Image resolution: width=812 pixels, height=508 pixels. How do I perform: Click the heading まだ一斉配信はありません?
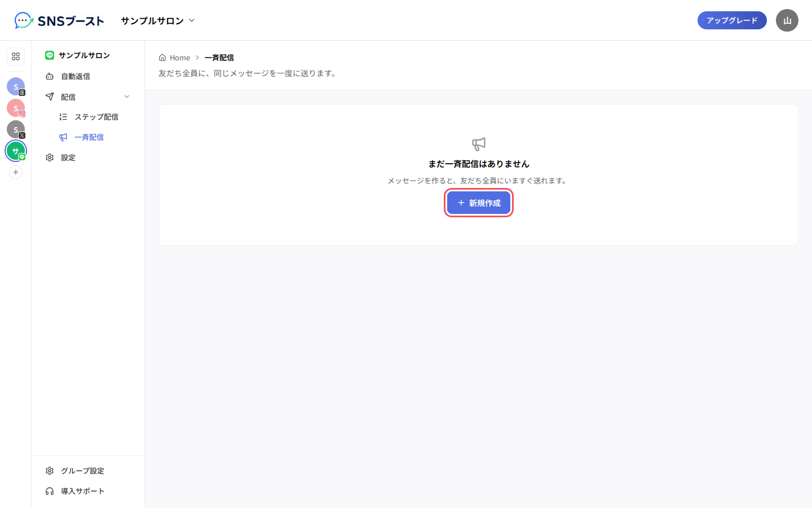click(x=479, y=164)
